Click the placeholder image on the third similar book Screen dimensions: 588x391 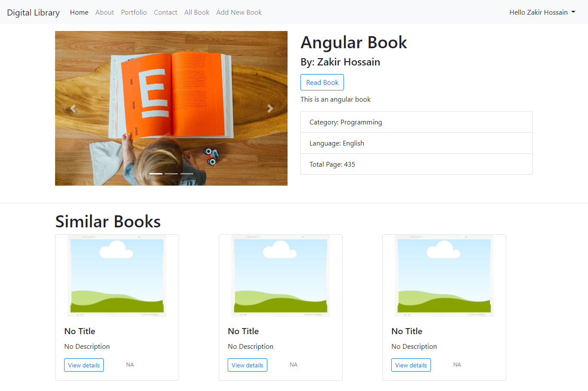tap(444, 276)
